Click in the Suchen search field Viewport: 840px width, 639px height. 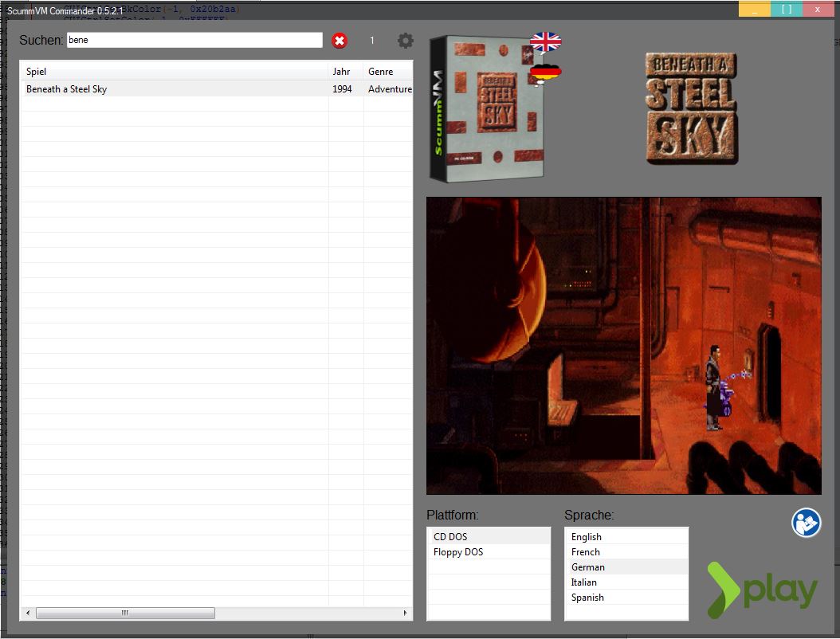(194, 40)
